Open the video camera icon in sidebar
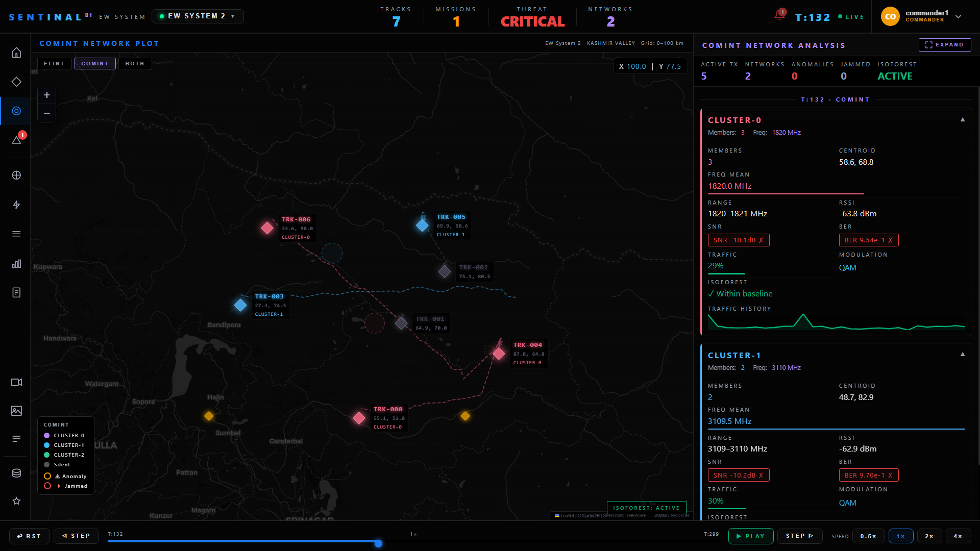This screenshot has width=980, height=551. 16,382
